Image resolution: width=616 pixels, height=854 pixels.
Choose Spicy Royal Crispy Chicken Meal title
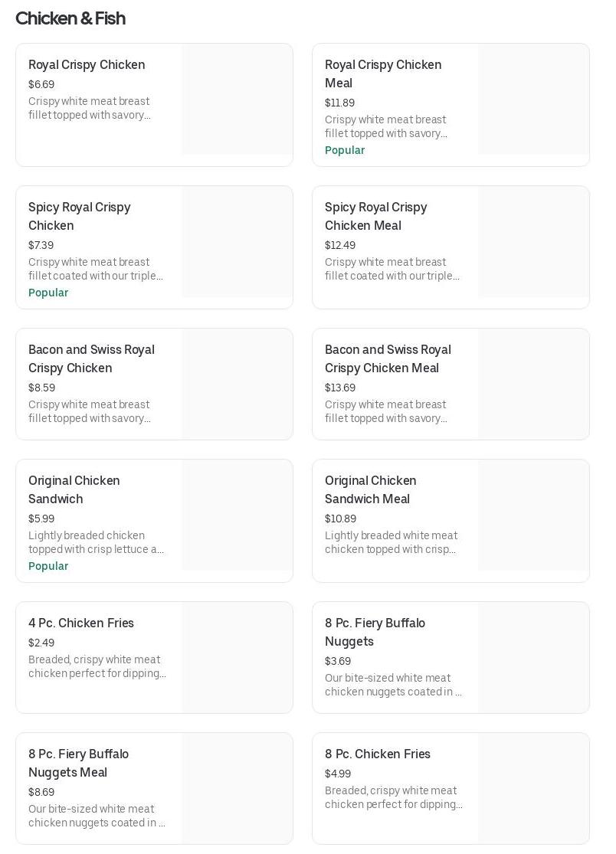tap(375, 216)
